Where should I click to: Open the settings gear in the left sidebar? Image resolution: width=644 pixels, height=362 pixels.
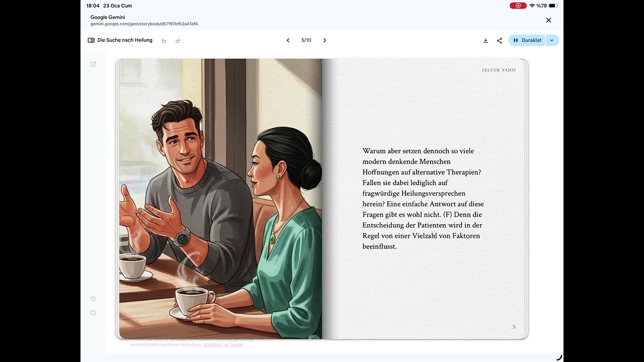pyautogui.click(x=93, y=313)
